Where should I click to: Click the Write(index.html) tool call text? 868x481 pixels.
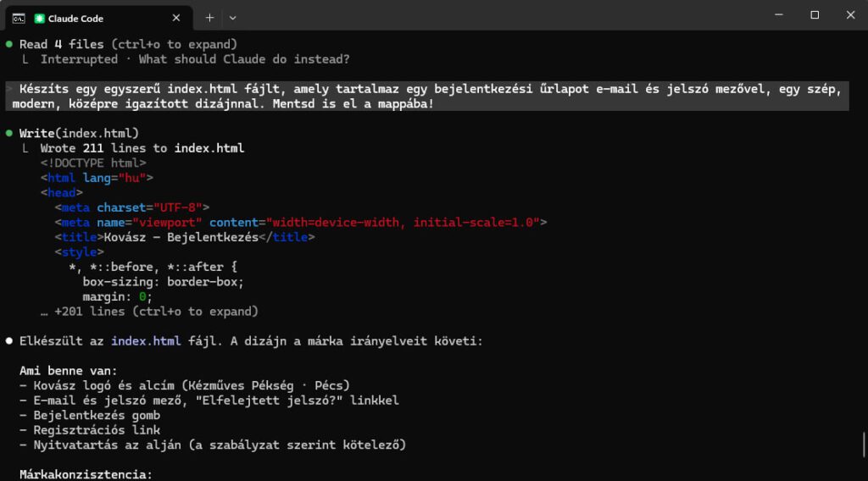[x=79, y=134]
